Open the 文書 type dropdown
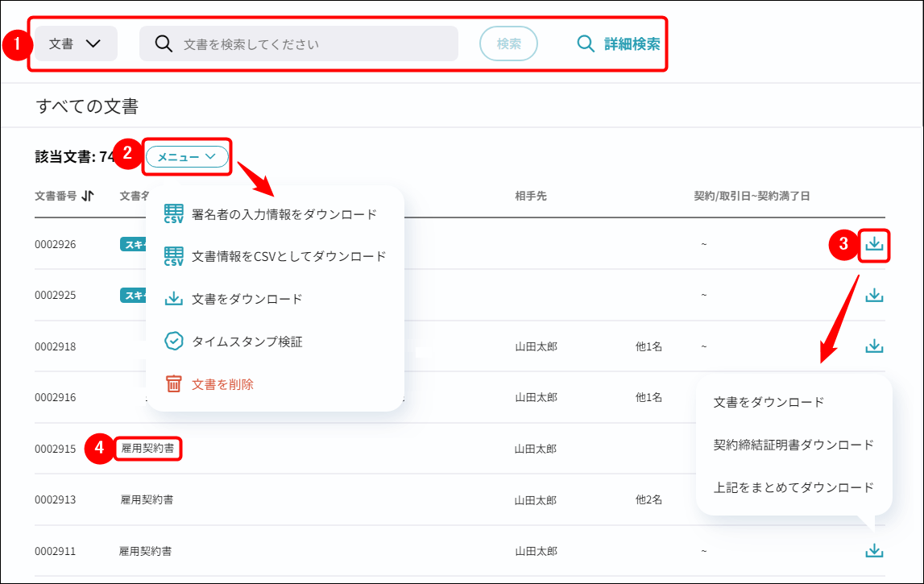The width and height of the screenshot is (924, 584). pos(75,43)
